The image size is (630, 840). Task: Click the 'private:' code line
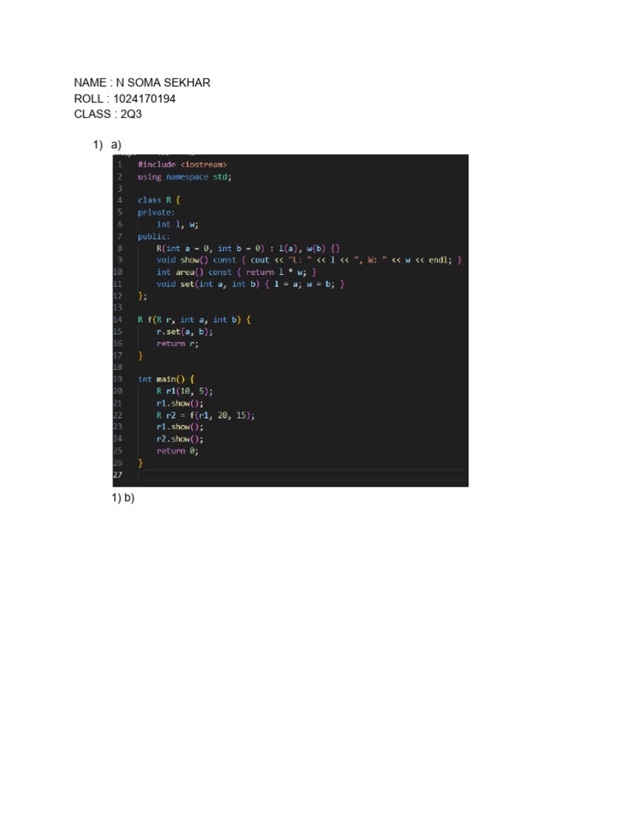(x=156, y=212)
